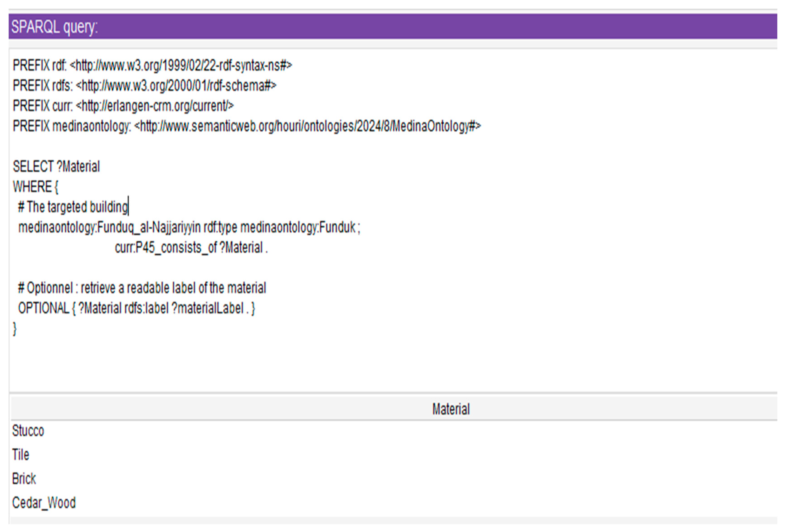Click the curr:P45_consists_of line
Viewport: 785px width, 532px height.
191,248
